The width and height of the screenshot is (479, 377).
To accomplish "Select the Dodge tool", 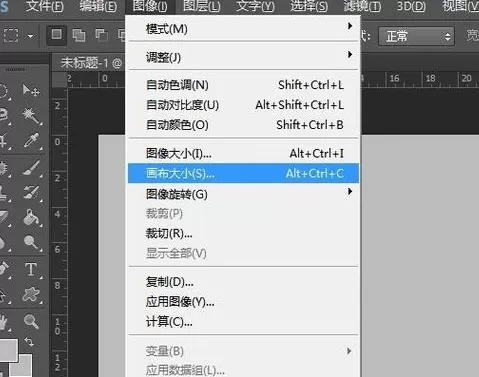I will tap(32, 242).
